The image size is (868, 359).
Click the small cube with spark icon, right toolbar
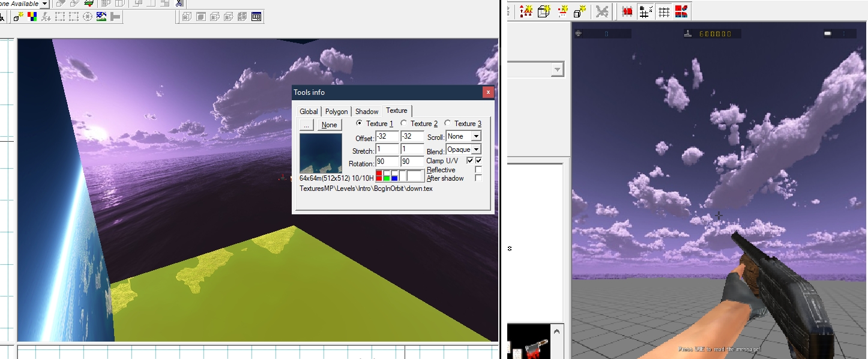coord(580,11)
